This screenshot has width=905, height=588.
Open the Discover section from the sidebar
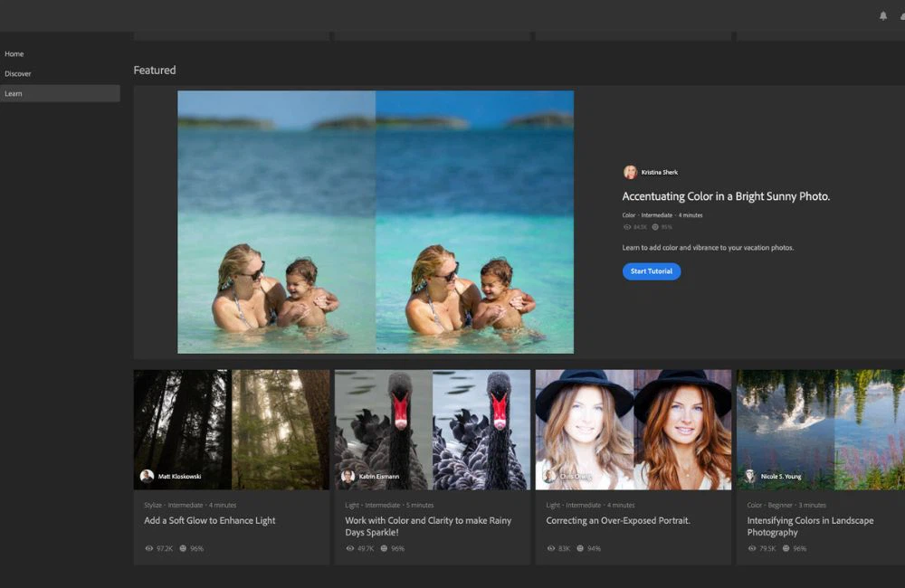coord(18,73)
